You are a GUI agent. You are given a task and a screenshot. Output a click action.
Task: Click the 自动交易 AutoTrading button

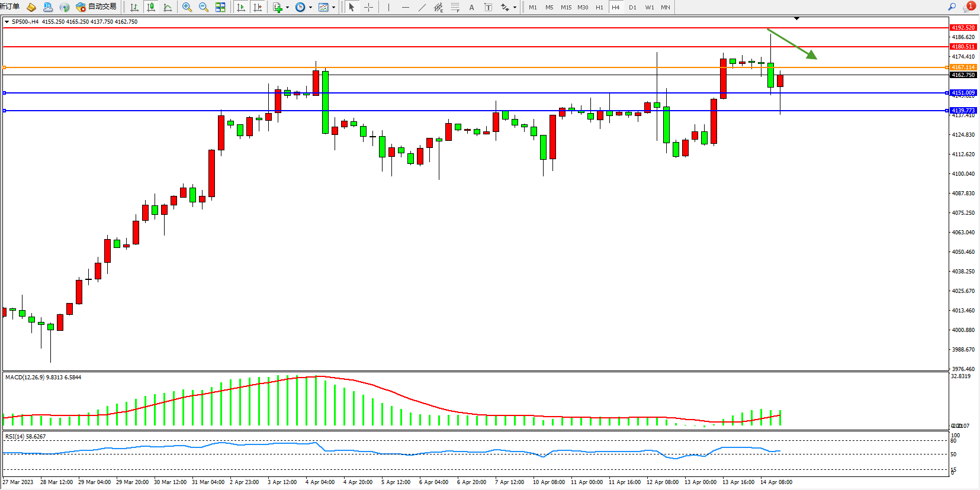pos(97,7)
